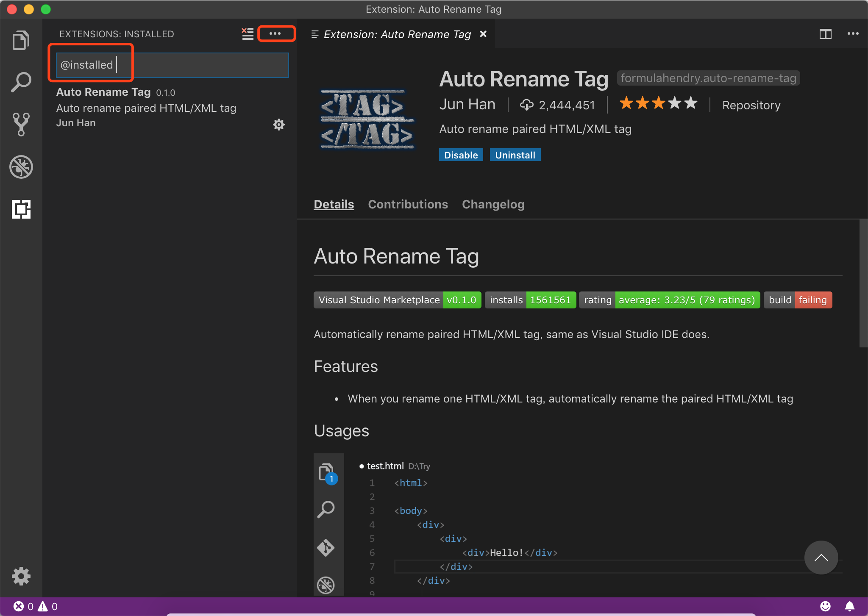Open the Extensions view more actions menu
This screenshot has height=616, width=868.
275,33
